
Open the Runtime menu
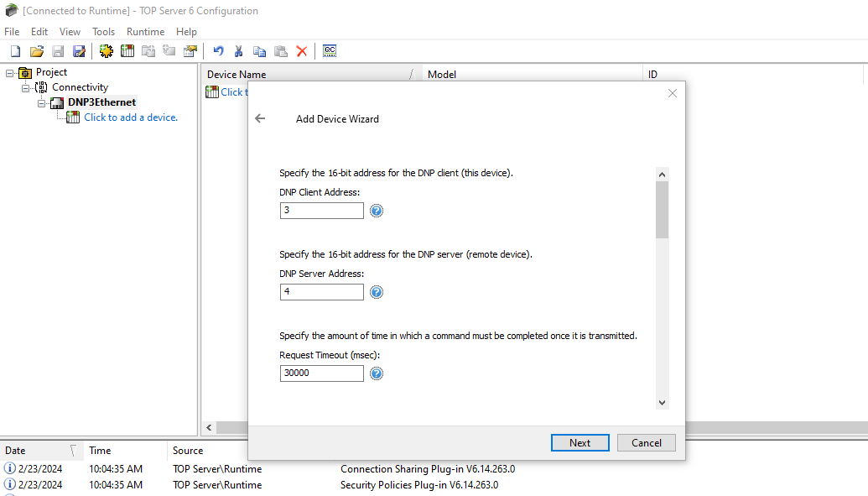(145, 31)
